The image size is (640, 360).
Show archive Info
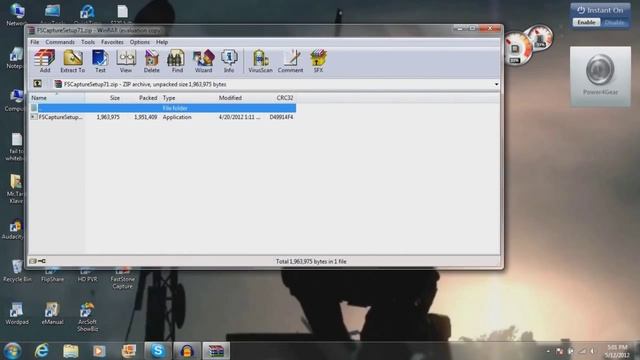coord(229,61)
